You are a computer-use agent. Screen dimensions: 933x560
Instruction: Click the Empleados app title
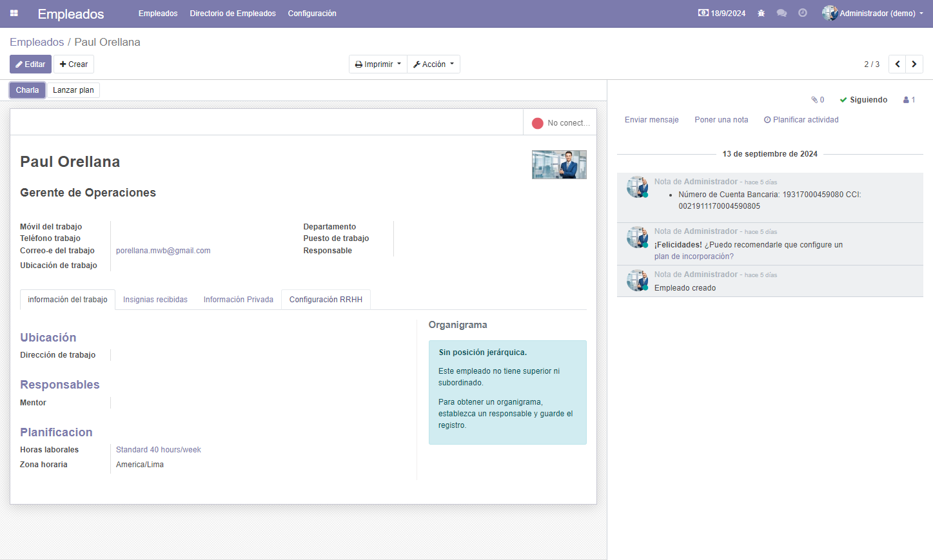(71, 14)
